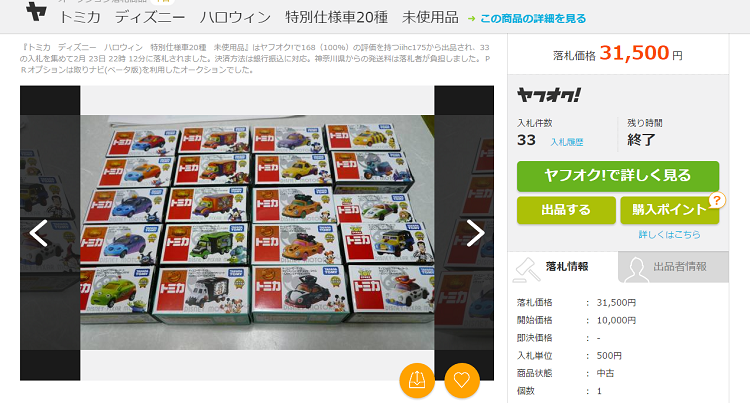Click the green ヤフオク!で詳しく見る button
The image size is (750, 403).
(618, 176)
